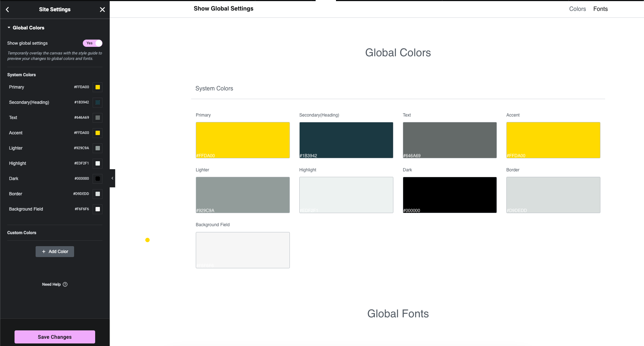Collapse the left panel with the arrow handle
This screenshot has height=346, width=644.
coord(112,178)
